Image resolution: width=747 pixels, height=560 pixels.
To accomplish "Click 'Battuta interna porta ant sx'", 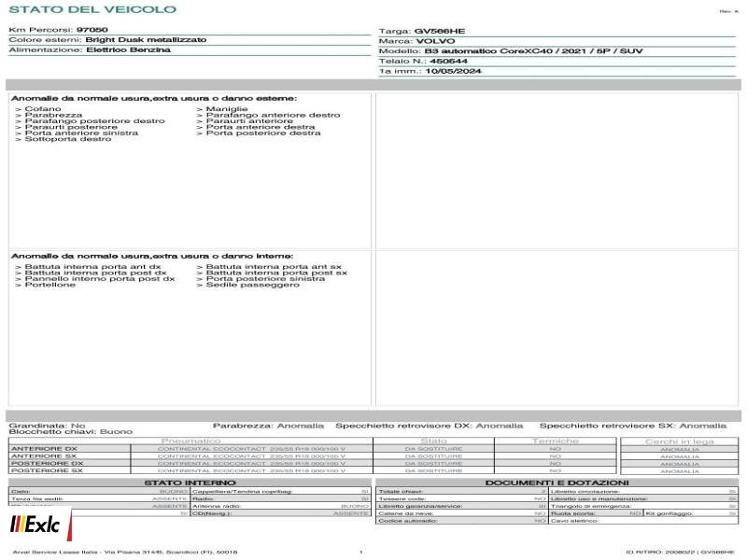I will 274,267.
